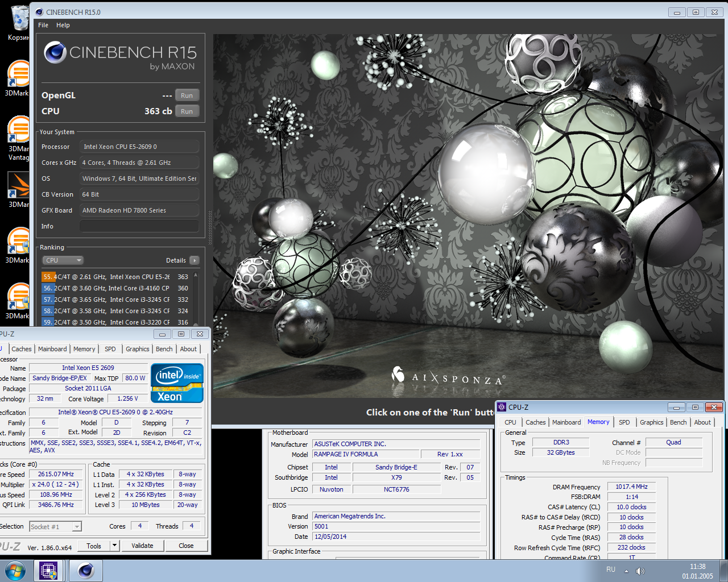Click the Processor field Intel Xeon E5-2609
728x582 pixels.
[x=139, y=147]
